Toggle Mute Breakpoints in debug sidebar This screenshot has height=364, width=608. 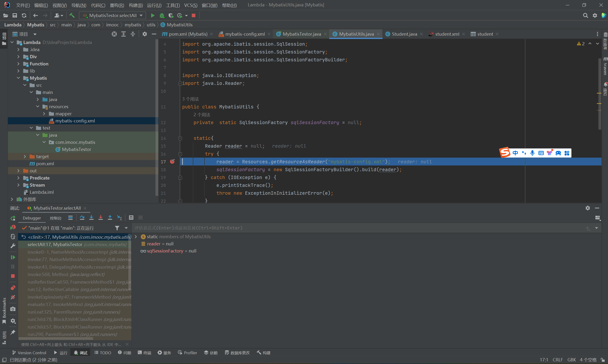tap(13, 297)
